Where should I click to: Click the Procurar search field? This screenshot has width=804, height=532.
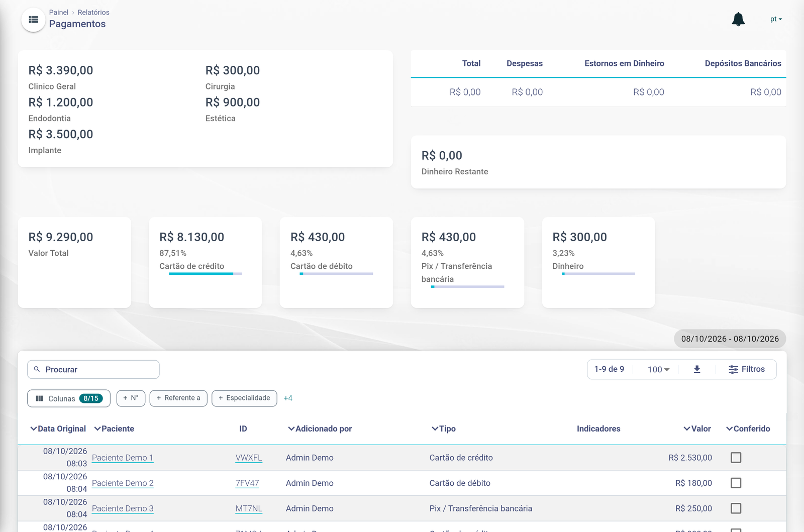pyautogui.click(x=93, y=369)
